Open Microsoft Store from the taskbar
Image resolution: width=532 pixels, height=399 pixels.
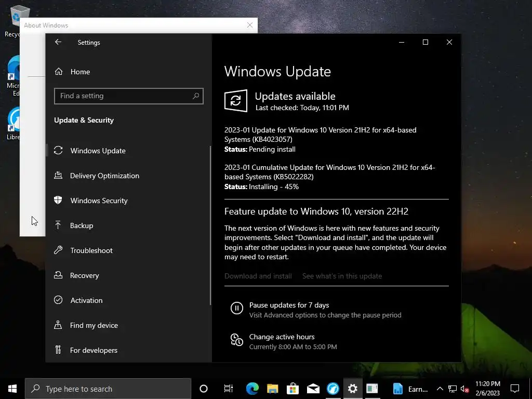tap(292, 389)
